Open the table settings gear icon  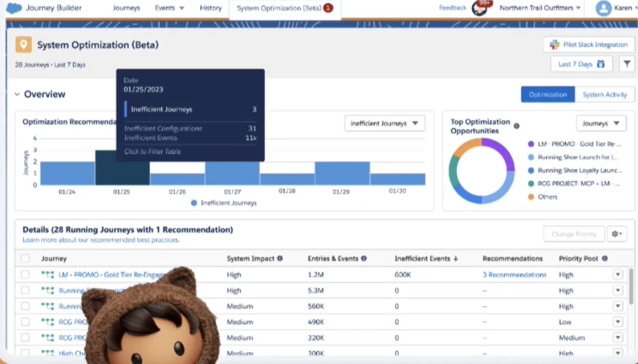pyautogui.click(x=617, y=234)
